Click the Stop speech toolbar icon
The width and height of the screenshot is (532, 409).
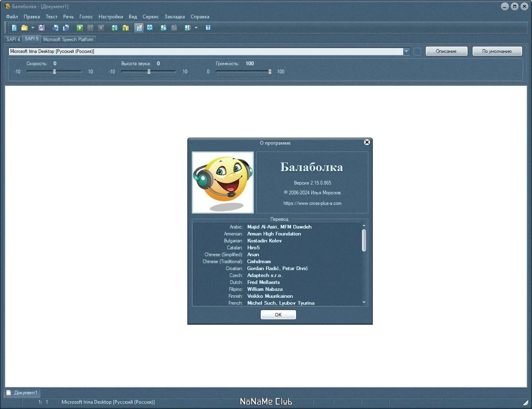pos(101,27)
